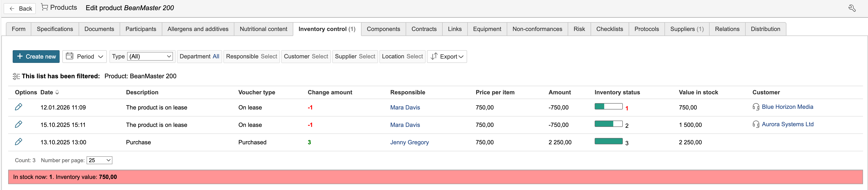Click the Voucher type column header
This screenshot has height=190, width=868.
coord(257,93)
